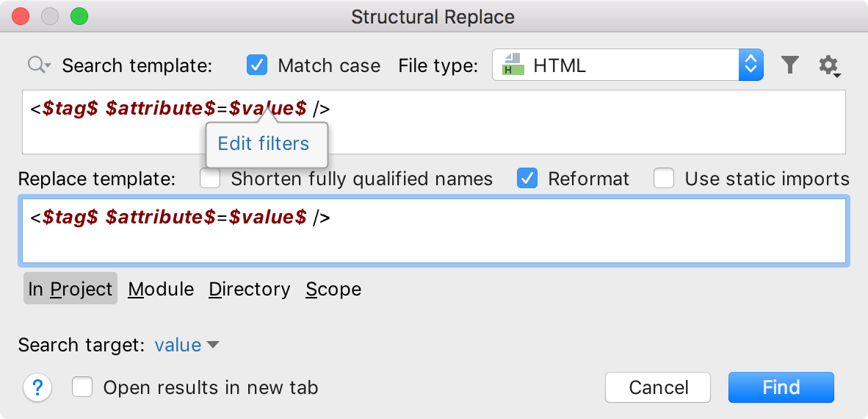Select the In Project scope

(70, 289)
